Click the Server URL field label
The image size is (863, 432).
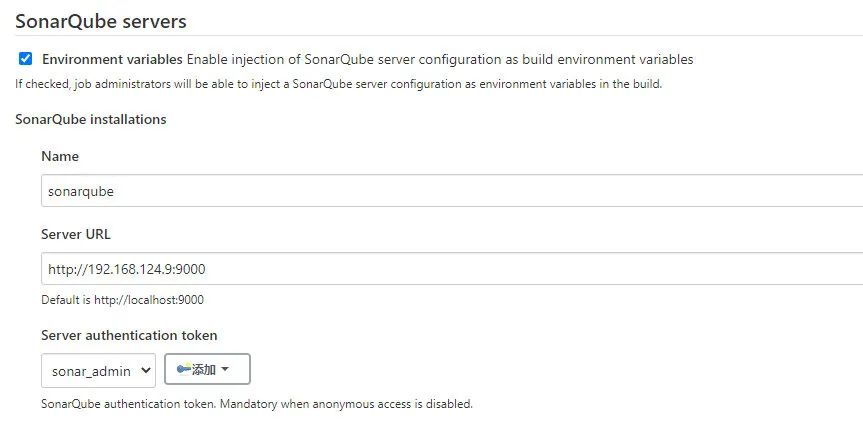point(76,235)
